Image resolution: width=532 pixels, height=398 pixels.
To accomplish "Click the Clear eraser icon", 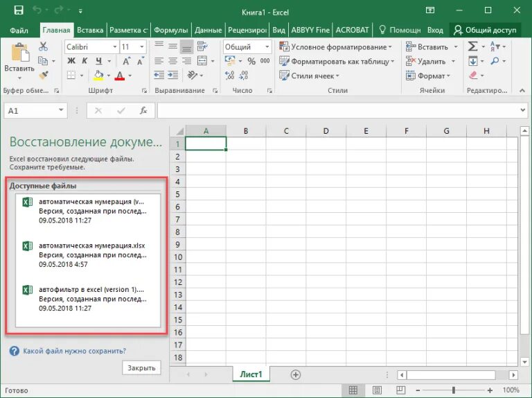I will pos(473,75).
